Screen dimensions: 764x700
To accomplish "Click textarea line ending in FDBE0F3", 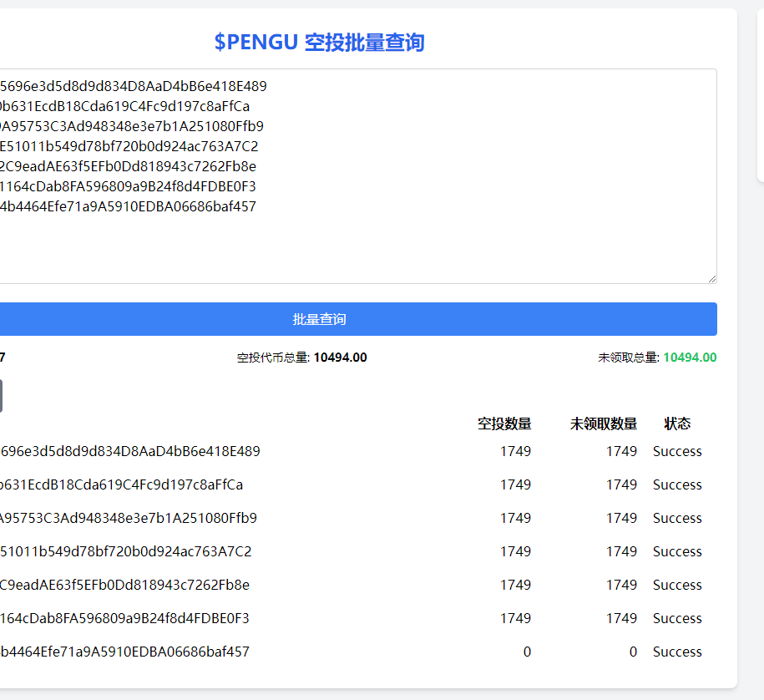I will [x=128, y=187].
